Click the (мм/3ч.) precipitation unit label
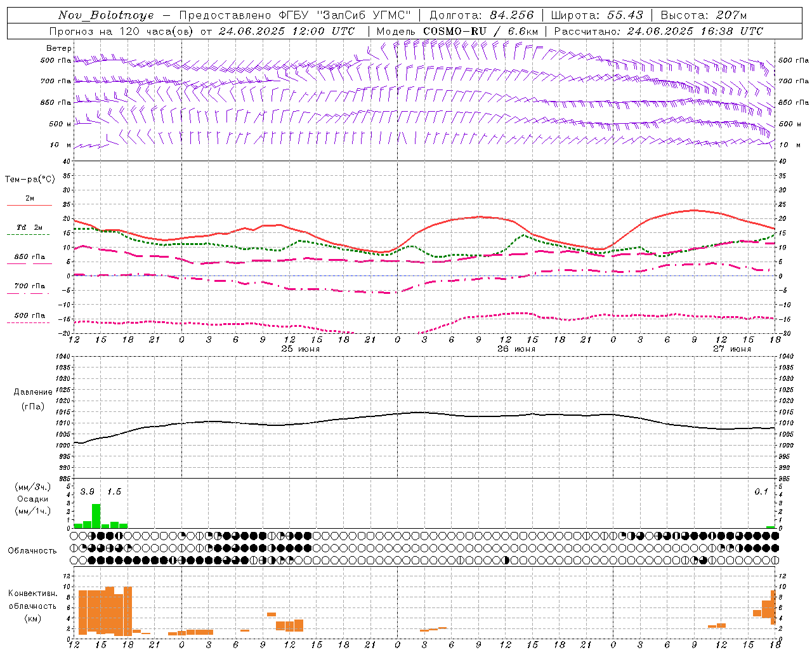812x650 pixels. [33, 487]
